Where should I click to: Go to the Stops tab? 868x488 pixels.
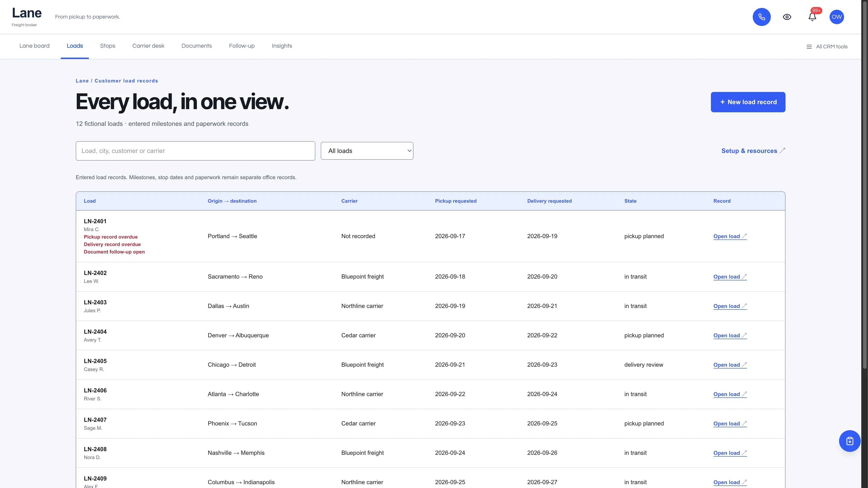pos(108,46)
